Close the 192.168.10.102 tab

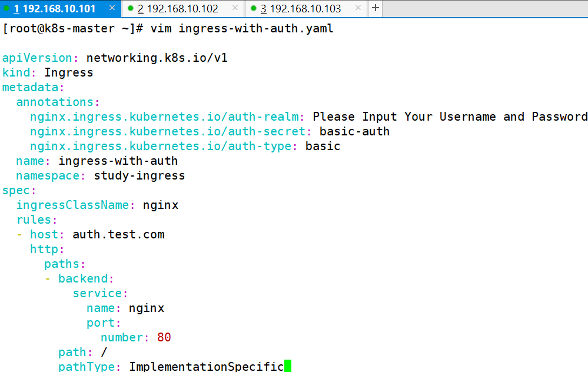(235, 8)
